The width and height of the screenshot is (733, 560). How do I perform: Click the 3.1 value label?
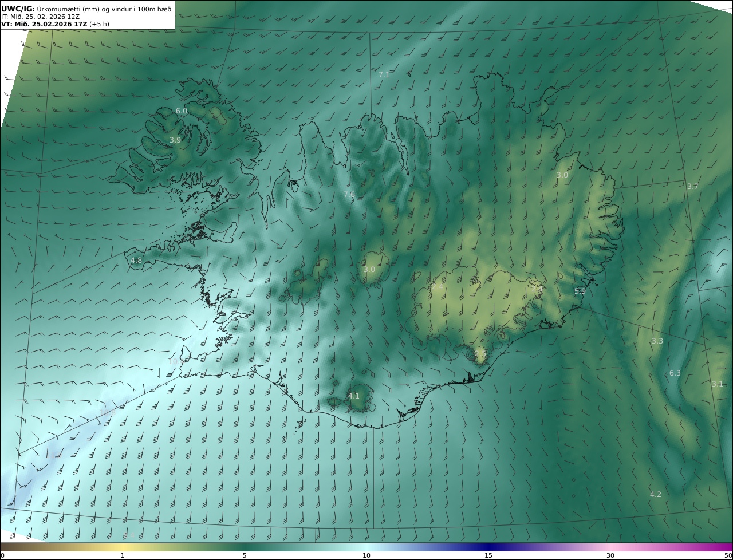(x=717, y=384)
